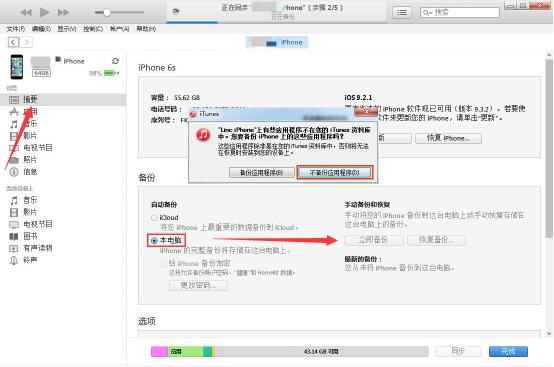
Task: Select the iPhone device tab at top
Action: click(x=277, y=42)
